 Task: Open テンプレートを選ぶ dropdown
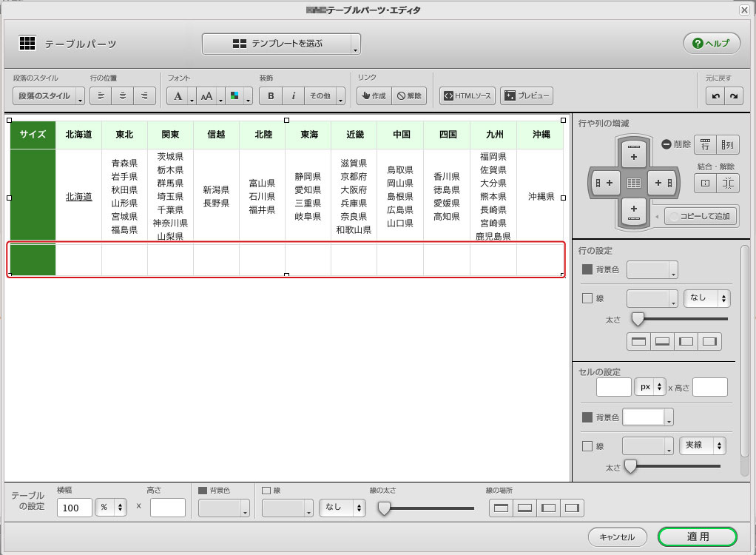pos(281,44)
